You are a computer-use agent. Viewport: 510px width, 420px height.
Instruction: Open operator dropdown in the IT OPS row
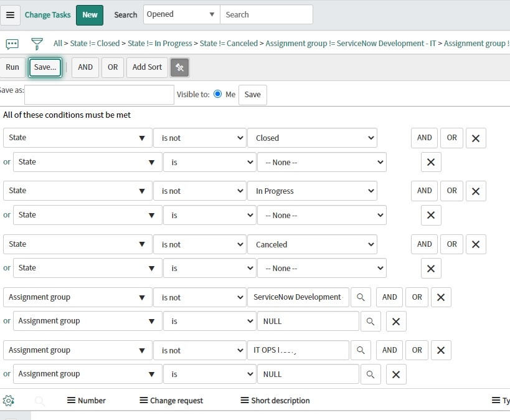tap(200, 350)
